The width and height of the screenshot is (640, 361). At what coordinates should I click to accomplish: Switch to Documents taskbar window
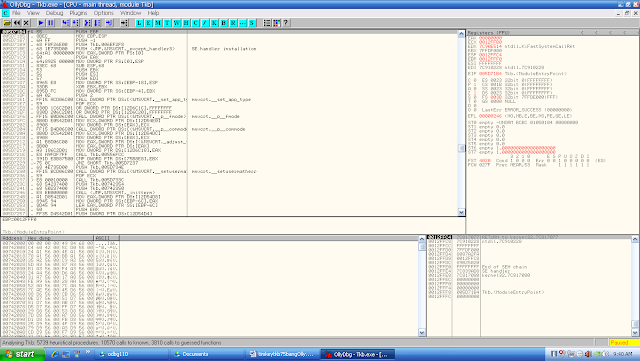207,354
